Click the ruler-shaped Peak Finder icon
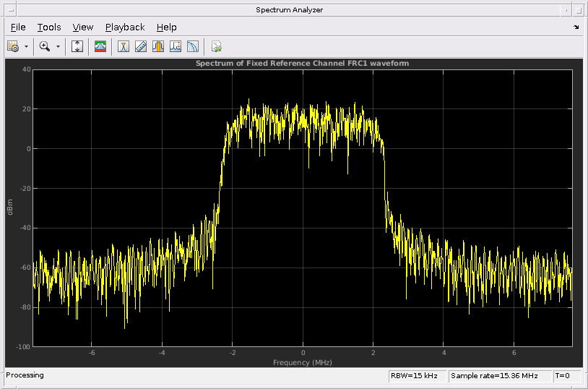This screenshot has height=389, width=588. [141, 46]
